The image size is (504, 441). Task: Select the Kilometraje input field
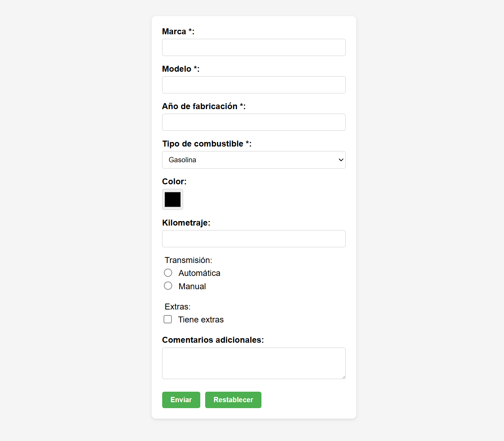point(254,239)
